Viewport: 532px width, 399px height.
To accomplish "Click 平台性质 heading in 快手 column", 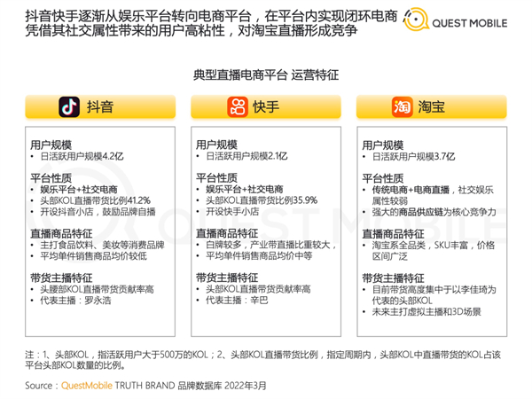I will coord(216,178).
